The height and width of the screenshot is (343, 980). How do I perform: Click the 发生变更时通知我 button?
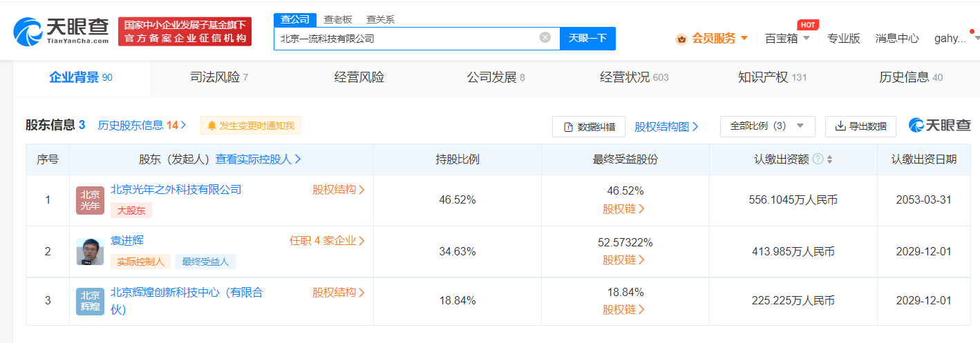tap(251, 126)
